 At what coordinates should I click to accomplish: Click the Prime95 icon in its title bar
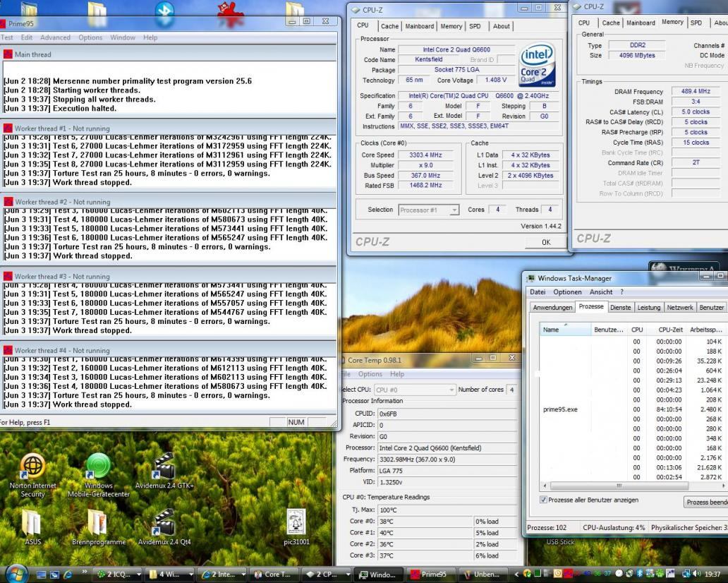(x=2, y=23)
